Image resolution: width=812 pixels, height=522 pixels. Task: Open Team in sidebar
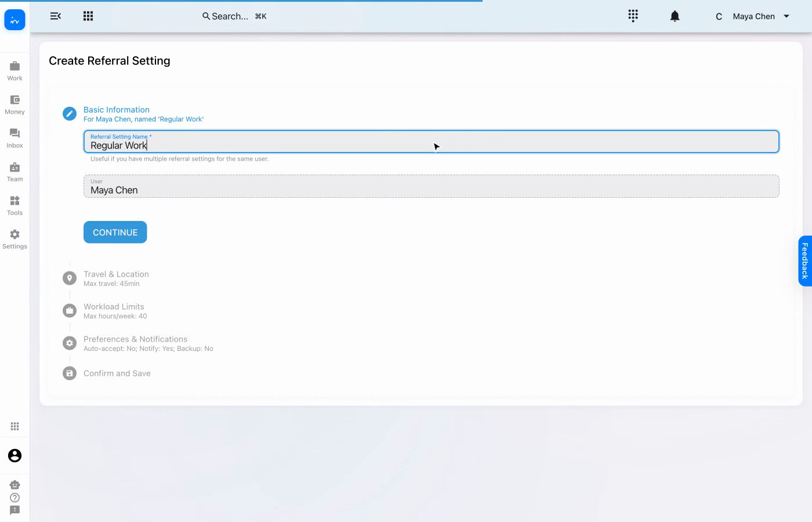click(x=14, y=172)
